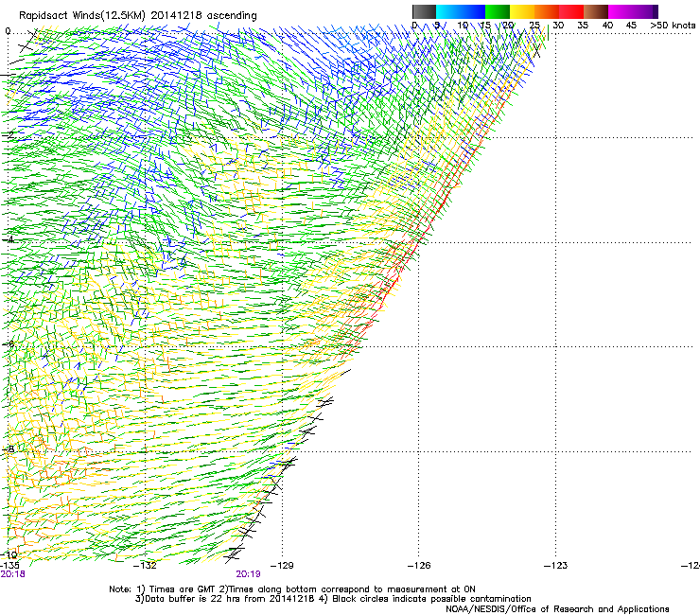This screenshot has width=700, height=615.
Task: Click the legend label '35'
Action: point(583,25)
